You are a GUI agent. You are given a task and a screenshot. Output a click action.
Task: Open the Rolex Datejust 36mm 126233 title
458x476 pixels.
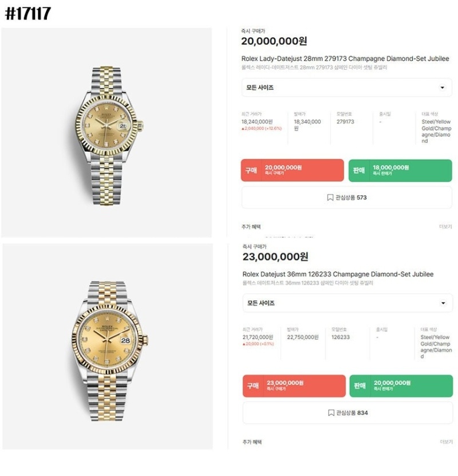click(x=338, y=274)
